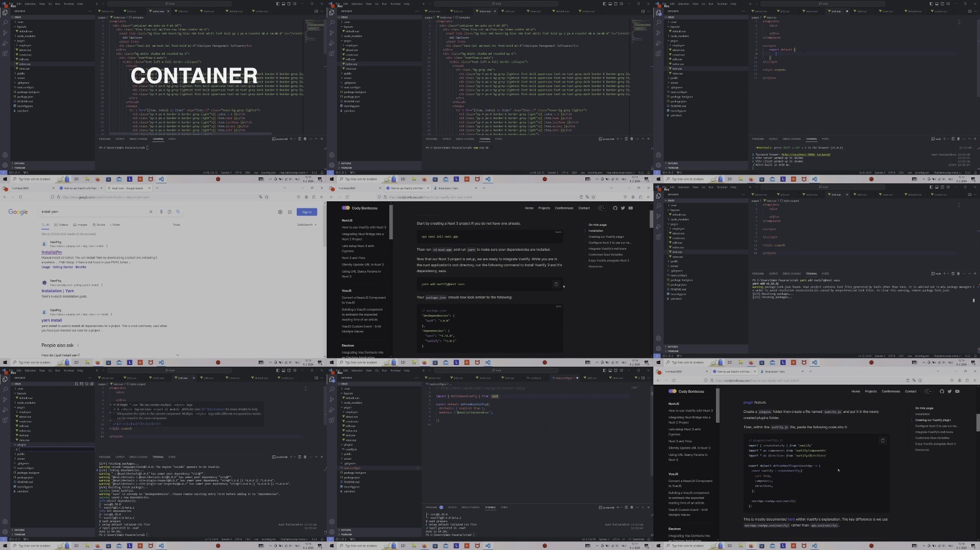Screen dimensions: 980x550
Task: Click the Windows Start button below the Google window
Action: pos(5,362)
